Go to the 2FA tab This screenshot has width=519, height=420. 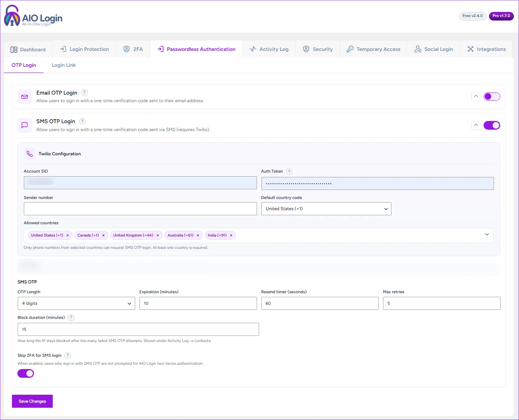coord(133,49)
